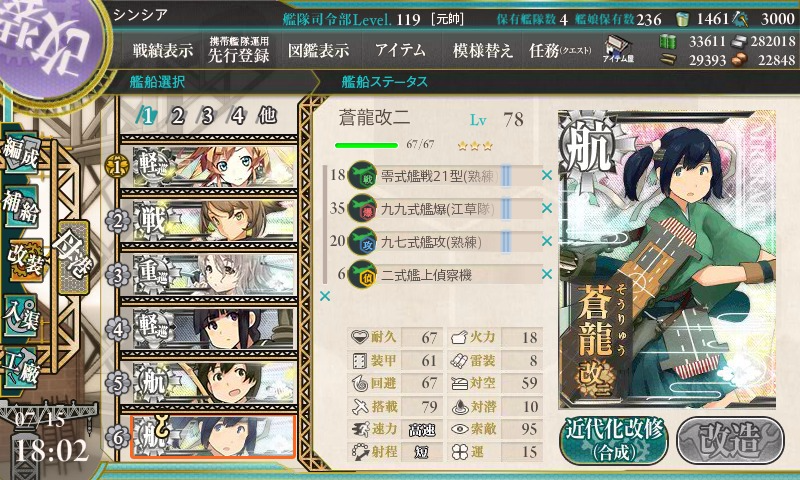
Task: Open the 補給 resupply sidebar icon
Action: click(x=21, y=206)
